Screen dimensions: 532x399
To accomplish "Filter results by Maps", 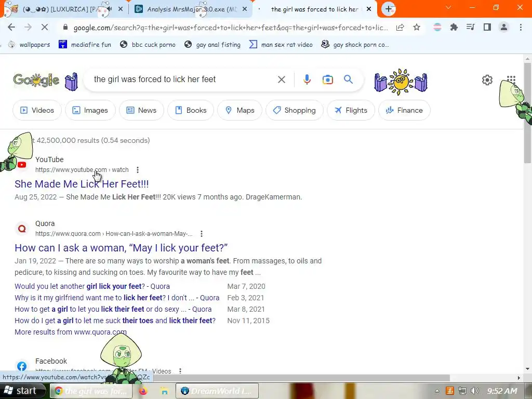I will pyautogui.click(x=240, y=110).
